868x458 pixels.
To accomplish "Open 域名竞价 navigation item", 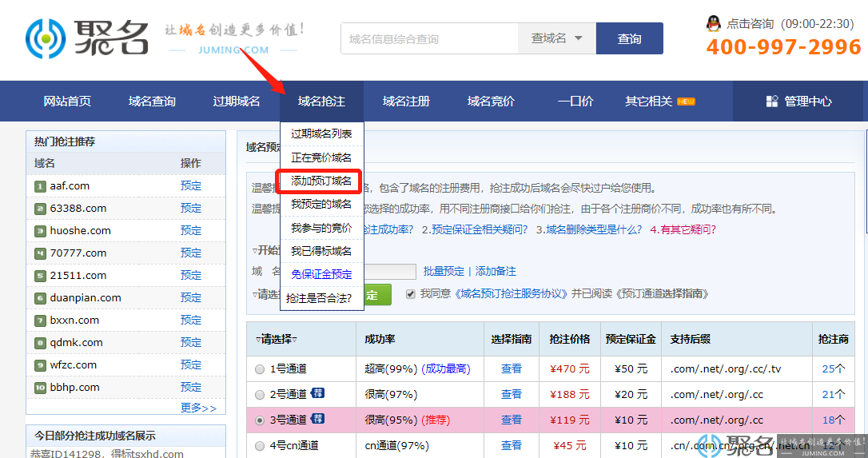I will pyautogui.click(x=491, y=102).
